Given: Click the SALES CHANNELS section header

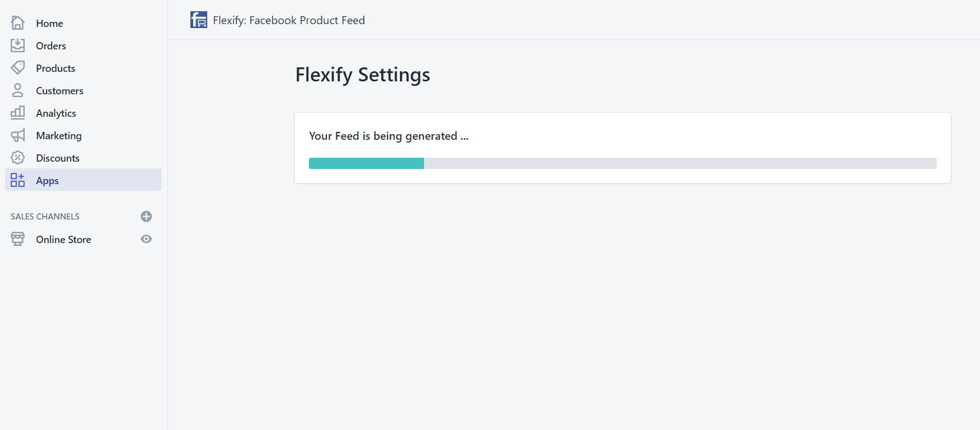Looking at the screenshot, I should point(44,216).
